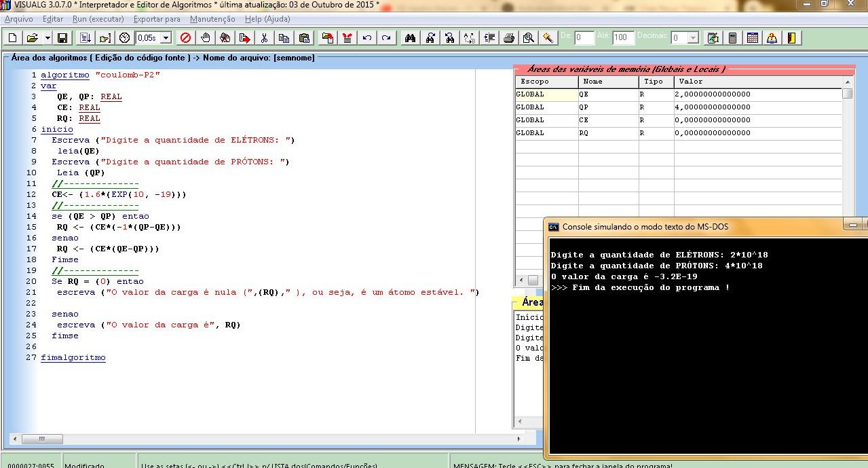Save the current algorithm

click(62, 38)
